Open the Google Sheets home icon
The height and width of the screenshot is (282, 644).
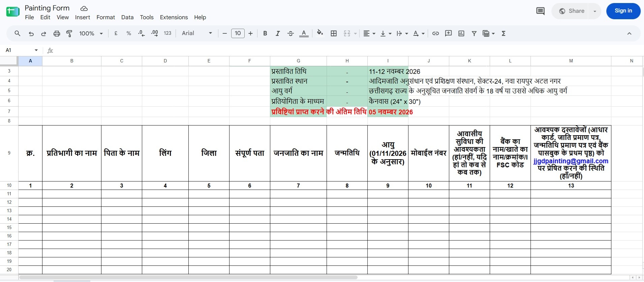tap(13, 12)
